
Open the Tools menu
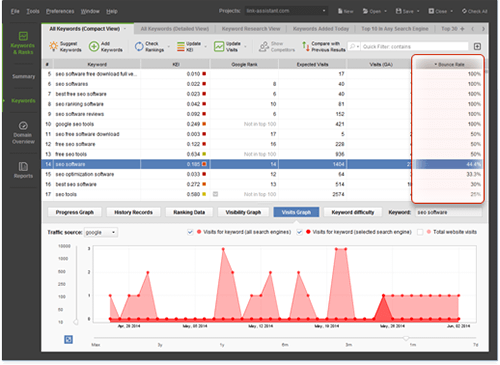click(33, 11)
